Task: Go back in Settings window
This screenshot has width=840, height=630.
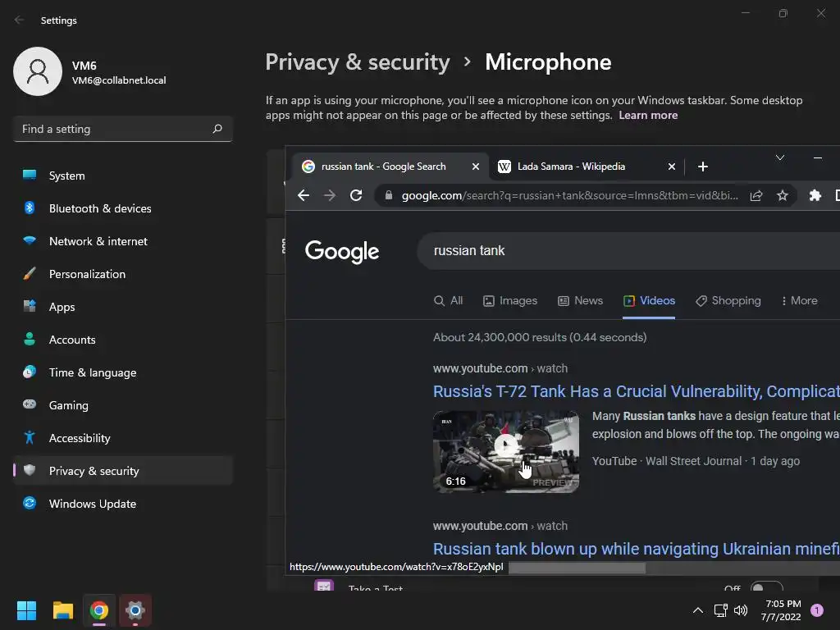Action: [20, 21]
